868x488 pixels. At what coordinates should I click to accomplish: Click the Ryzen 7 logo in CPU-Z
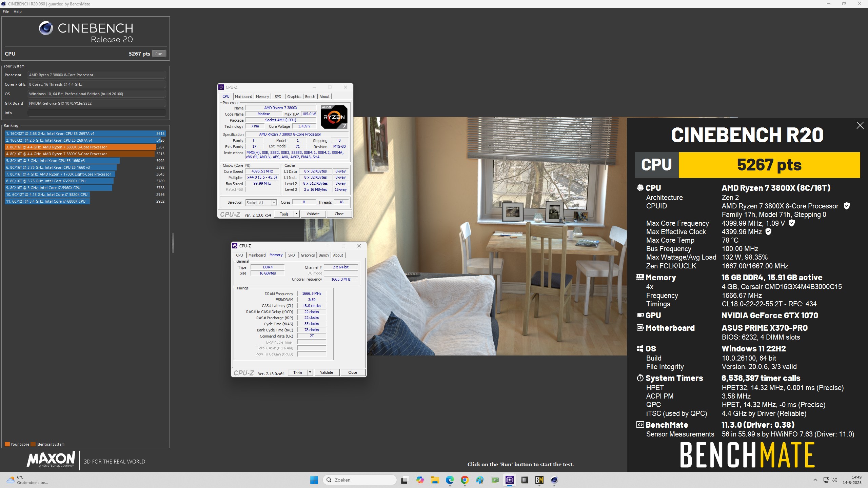[334, 117]
